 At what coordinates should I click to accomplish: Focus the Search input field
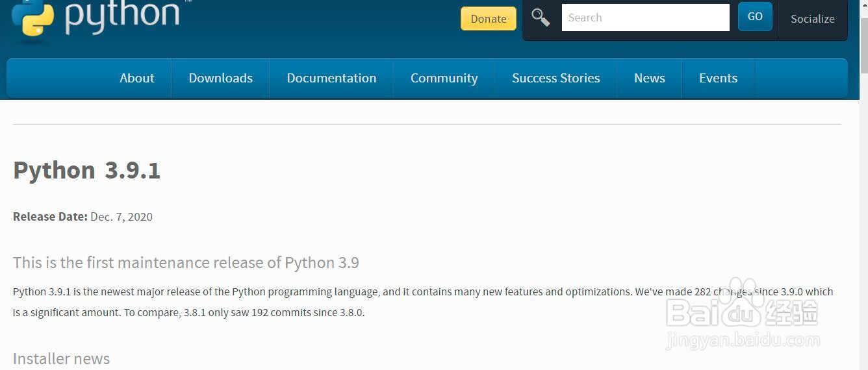pos(646,18)
